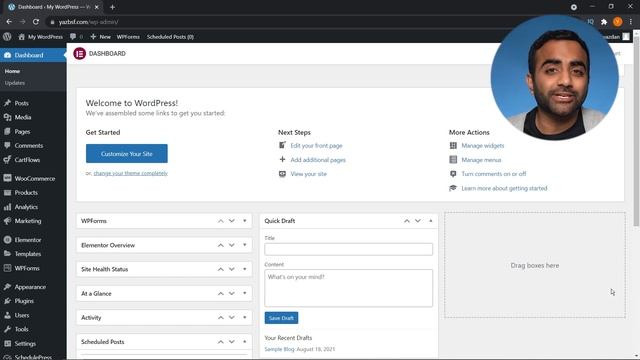The height and width of the screenshot is (360, 640).
Task: Expand the WPForms widget panel
Action: click(x=244, y=221)
